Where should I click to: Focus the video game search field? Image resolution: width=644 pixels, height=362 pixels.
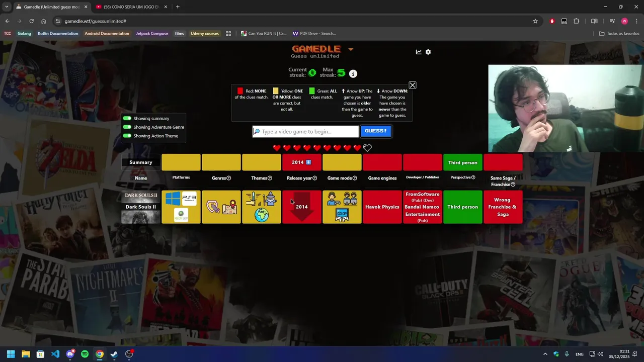306,131
